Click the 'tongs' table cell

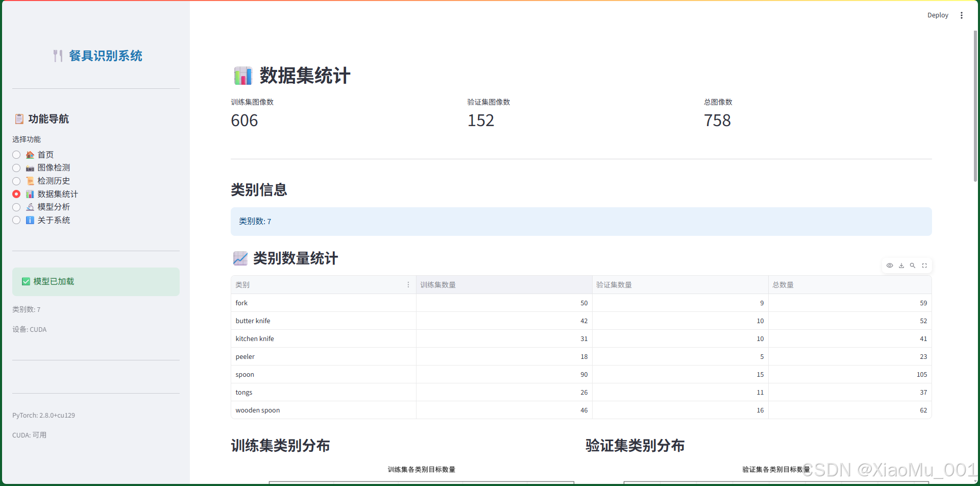324,392
